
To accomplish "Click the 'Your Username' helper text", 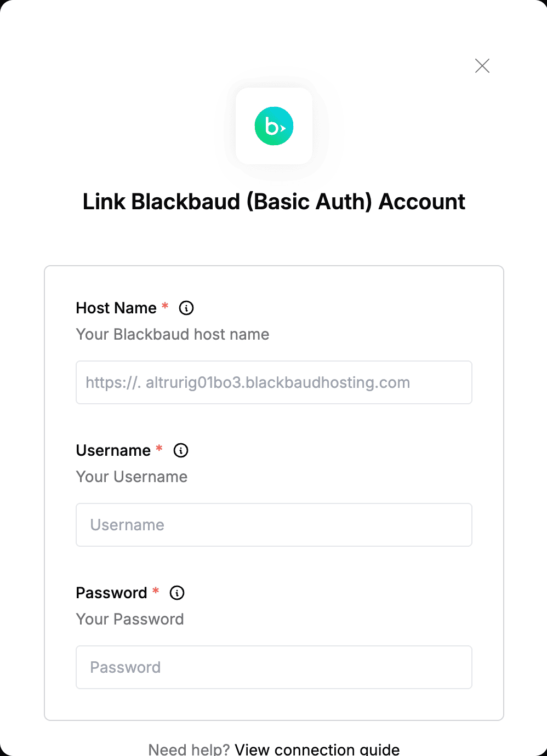I will click(x=132, y=477).
